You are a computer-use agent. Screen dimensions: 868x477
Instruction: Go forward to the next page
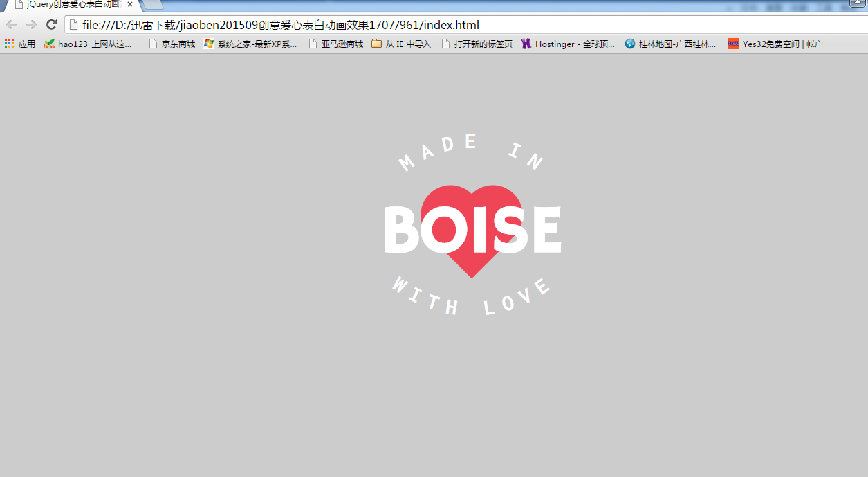click(x=31, y=25)
